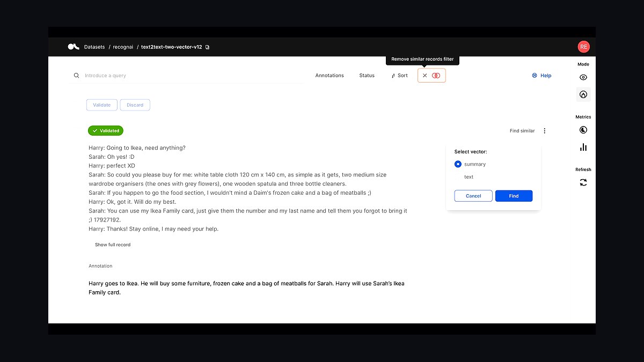Click the Find similar link
The width and height of the screenshot is (644, 362).
[522, 131]
